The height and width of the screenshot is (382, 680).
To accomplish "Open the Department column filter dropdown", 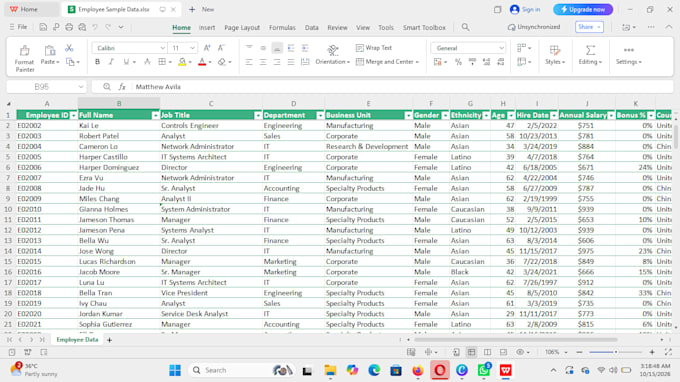I will (320, 115).
